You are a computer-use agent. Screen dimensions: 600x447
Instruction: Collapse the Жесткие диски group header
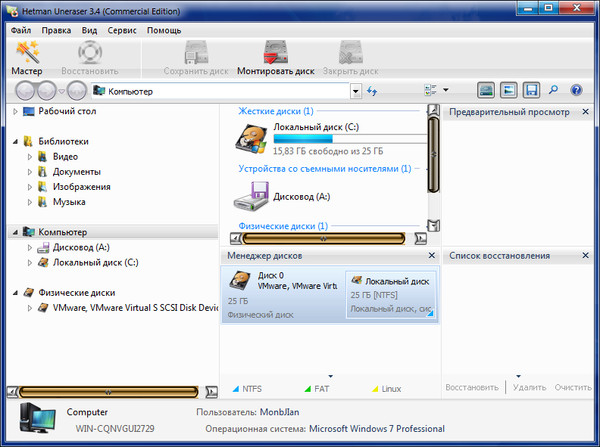pos(276,111)
